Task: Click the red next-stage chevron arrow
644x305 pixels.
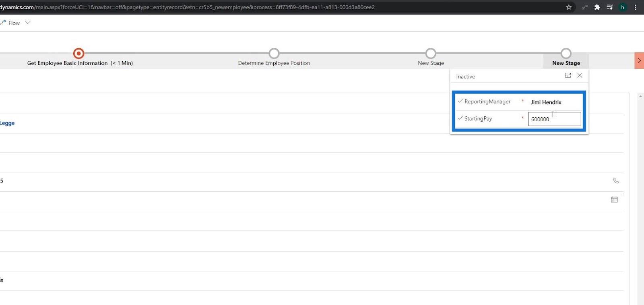Action: pyautogui.click(x=639, y=61)
